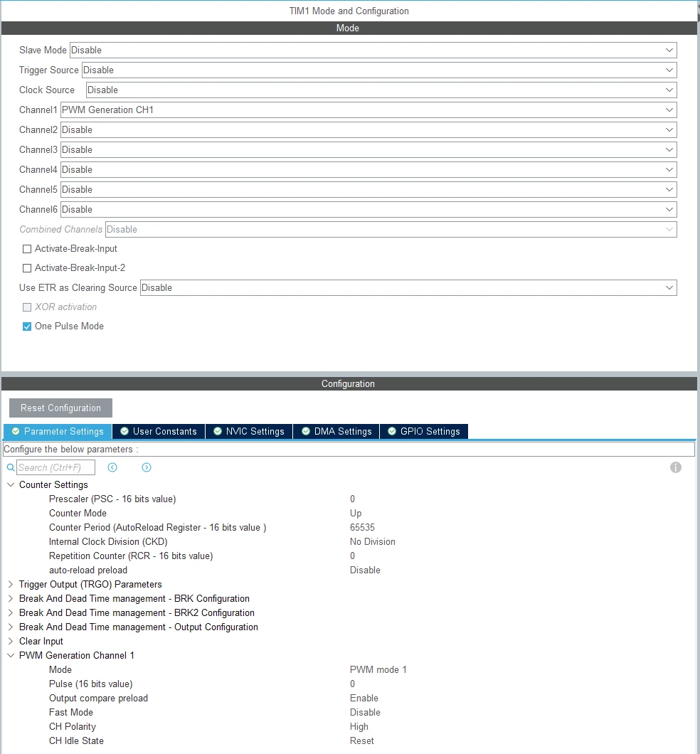Switch to Parameter Settings tab
Viewport: 700px width, 754px height.
tap(58, 431)
